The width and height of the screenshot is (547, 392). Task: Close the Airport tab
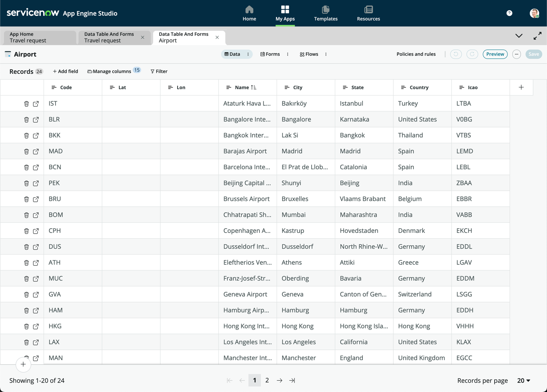tap(217, 37)
